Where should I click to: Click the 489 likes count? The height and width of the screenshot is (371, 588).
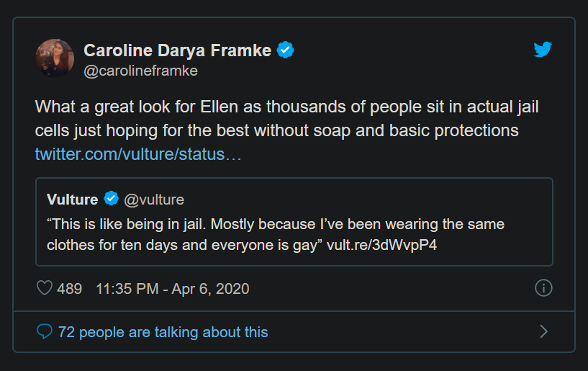point(69,289)
